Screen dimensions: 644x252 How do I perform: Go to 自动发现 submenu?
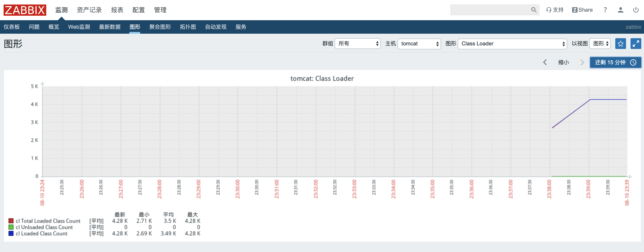[x=216, y=27]
